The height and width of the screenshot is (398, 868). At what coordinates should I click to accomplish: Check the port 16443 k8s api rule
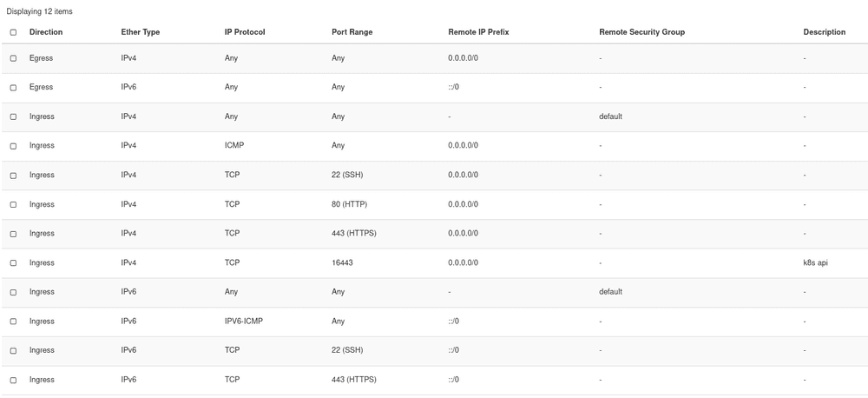pyautogui.click(x=13, y=263)
